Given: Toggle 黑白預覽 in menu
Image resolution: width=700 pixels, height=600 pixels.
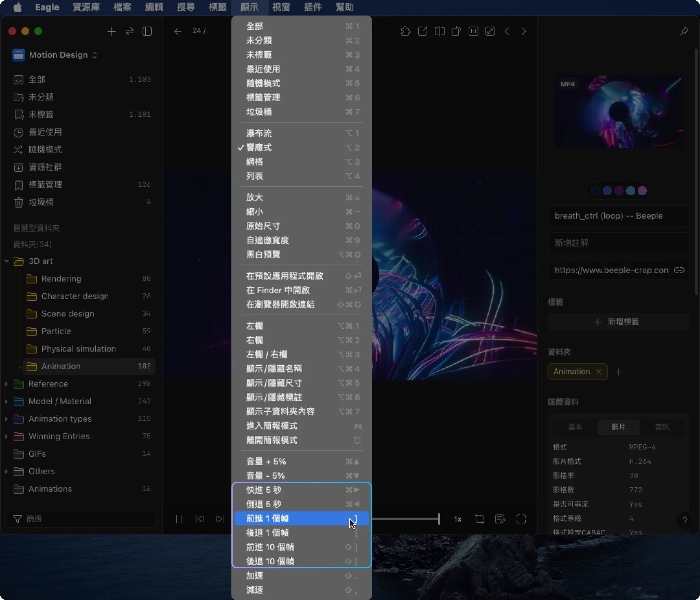Looking at the screenshot, I should [x=301, y=255].
